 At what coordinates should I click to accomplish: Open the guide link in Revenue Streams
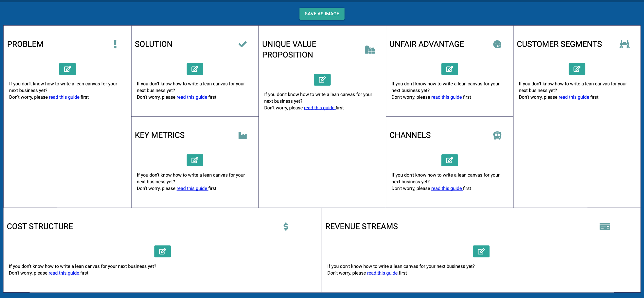point(383,273)
